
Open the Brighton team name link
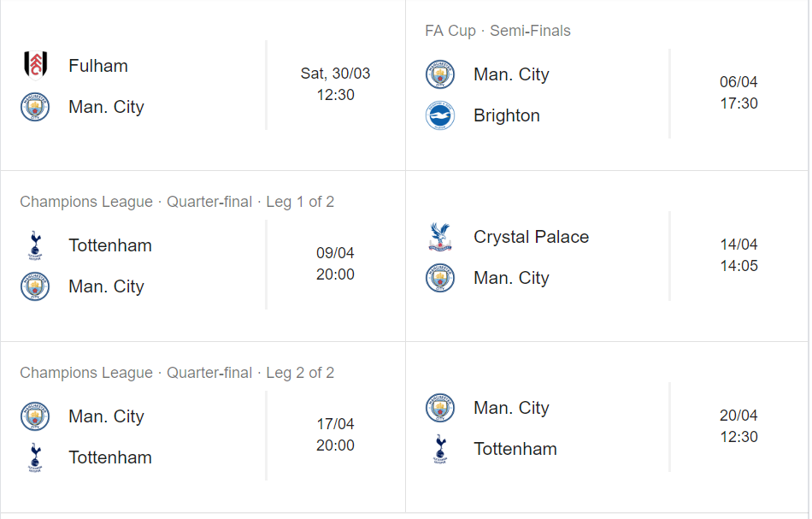coord(507,115)
